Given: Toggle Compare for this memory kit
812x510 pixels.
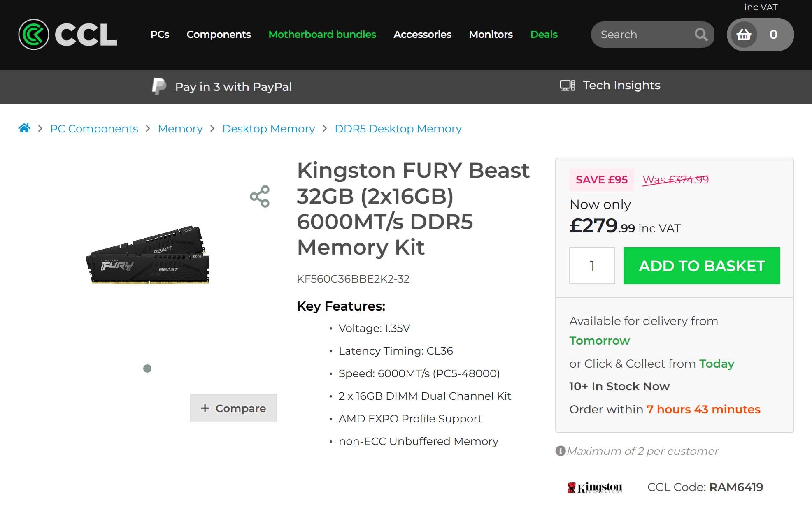Looking at the screenshot, I should [x=233, y=408].
